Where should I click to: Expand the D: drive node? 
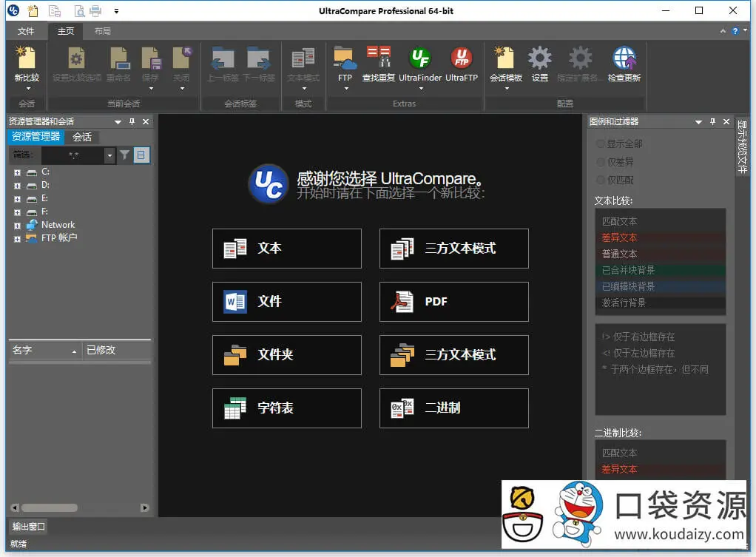pyautogui.click(x=17, y=186)
